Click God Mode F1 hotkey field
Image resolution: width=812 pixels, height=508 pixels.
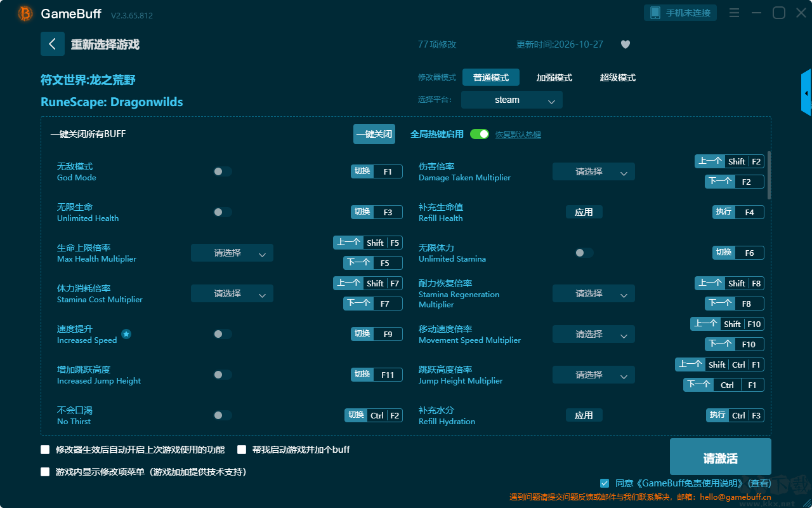click(377, 171)
